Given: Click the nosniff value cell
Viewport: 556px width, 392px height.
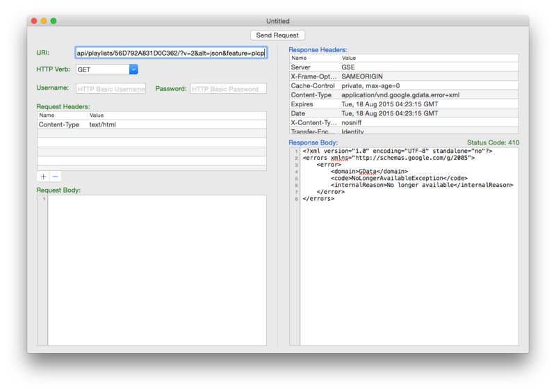Looking at the screenshot, I should [352, 122].
